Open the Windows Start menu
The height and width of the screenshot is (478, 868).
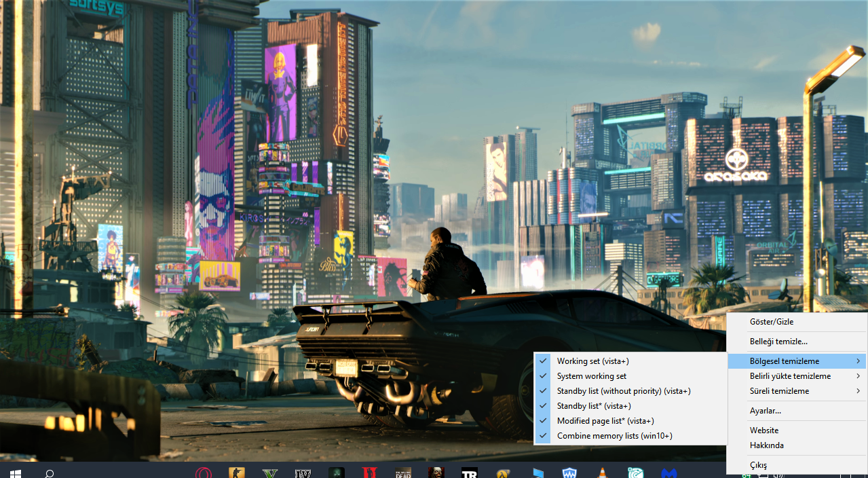(x=15, y=473)
